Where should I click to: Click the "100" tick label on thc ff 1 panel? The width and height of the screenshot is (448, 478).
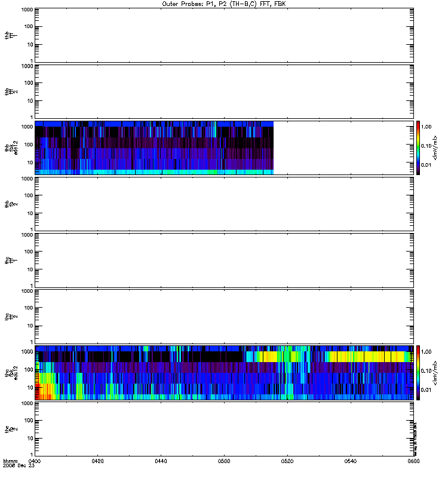(x=29, y=252)
